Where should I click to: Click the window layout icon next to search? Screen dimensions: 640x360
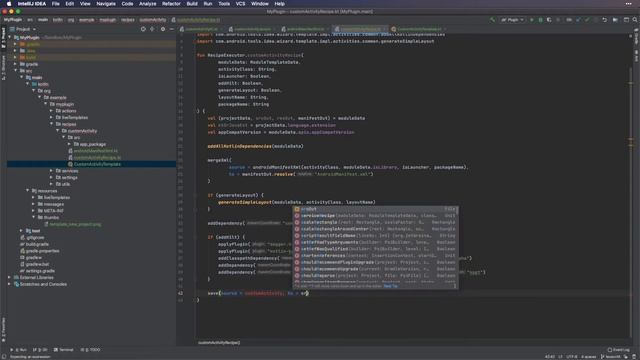[x=626, y=20]
